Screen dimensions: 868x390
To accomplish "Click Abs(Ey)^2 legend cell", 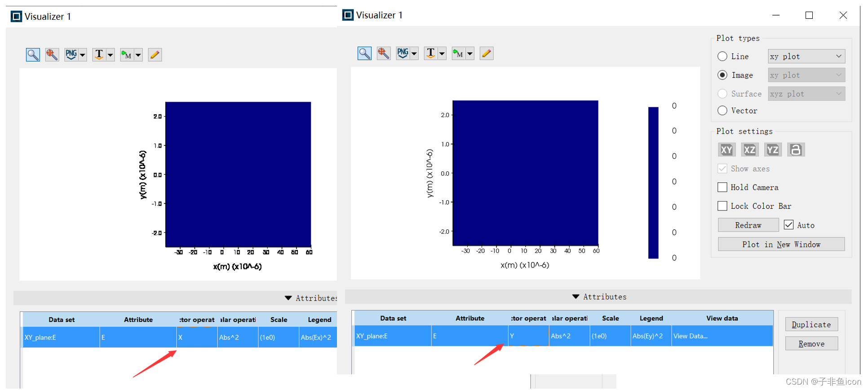I will click(651, 336).
